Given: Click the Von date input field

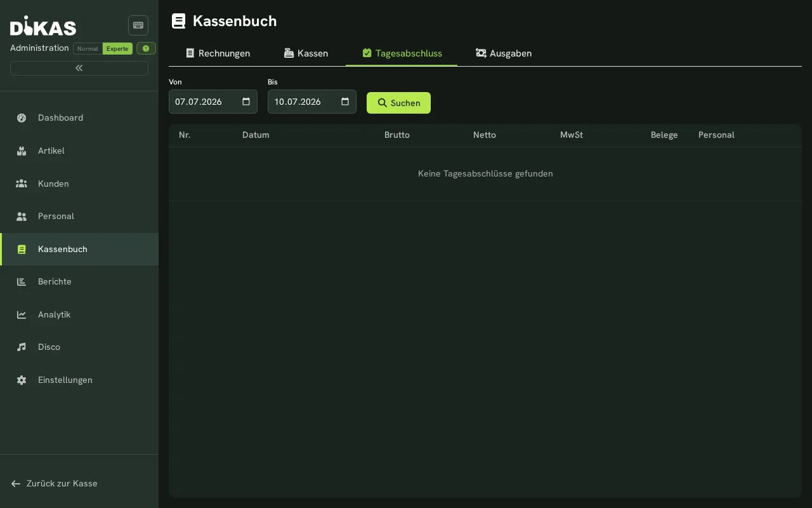Looking at the screenshot, I should click(x=213, y=102).
